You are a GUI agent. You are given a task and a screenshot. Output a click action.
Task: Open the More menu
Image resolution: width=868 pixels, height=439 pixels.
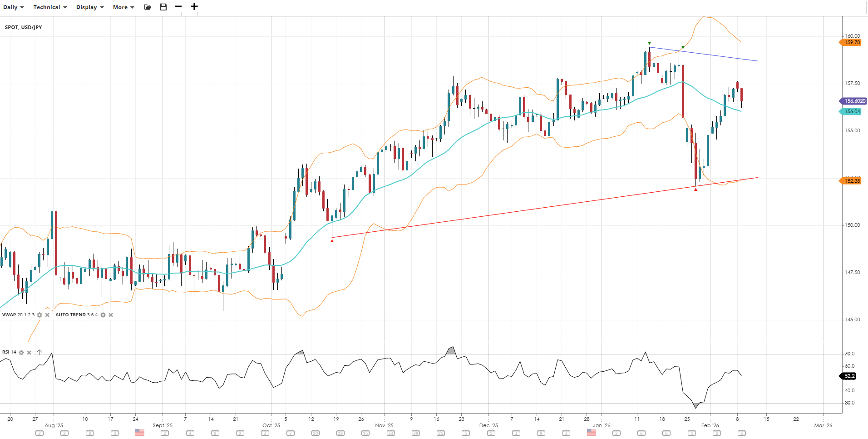123,7
